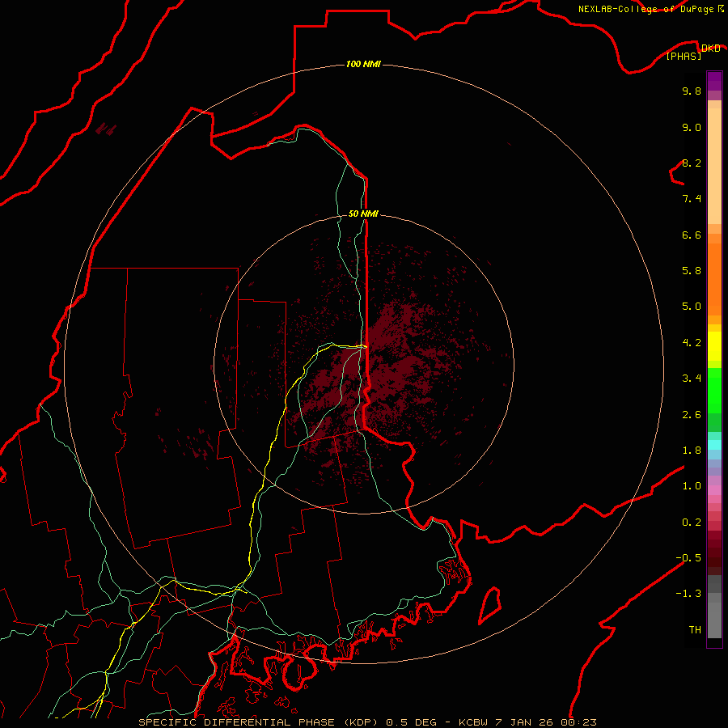This screenshot has height=728, width=728.
Task: Pick the purple segment atop the color bar
Action: click(x=714, y=81)
